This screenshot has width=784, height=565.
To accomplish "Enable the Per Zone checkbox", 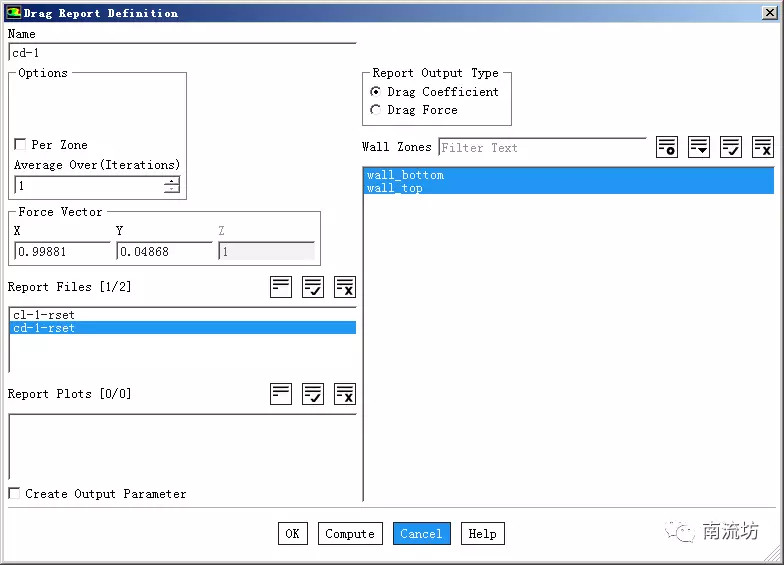I will pyautogui.click(x=20, y=144).
